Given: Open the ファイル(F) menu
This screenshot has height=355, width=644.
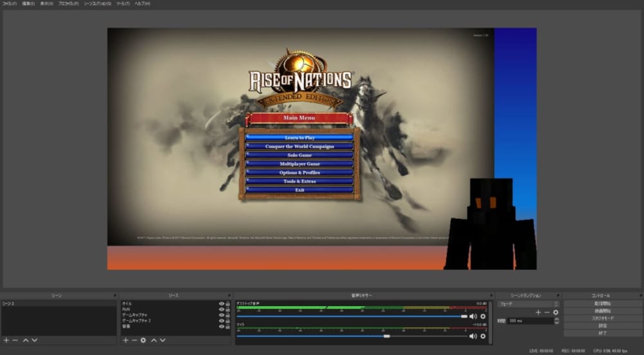Looking at the screenshot, I should point(10,4).
